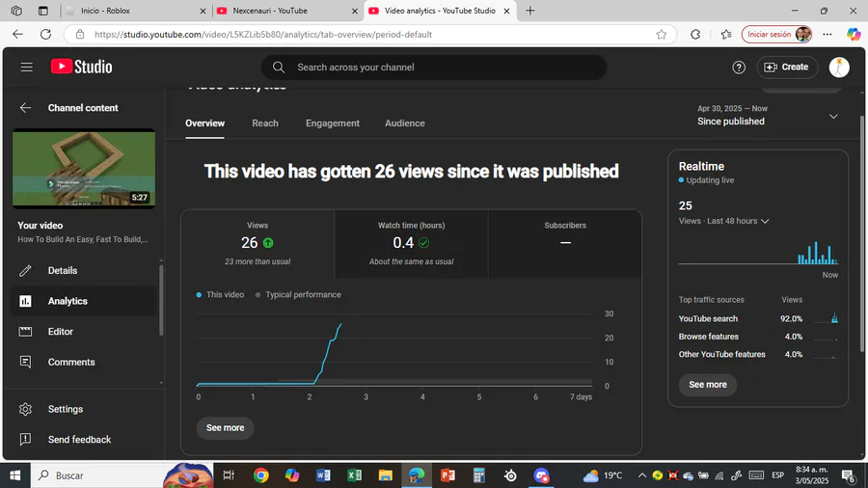Click See more in Realtime panel
868x488 pixels.
pyautogui.click(x=708, y=385)
